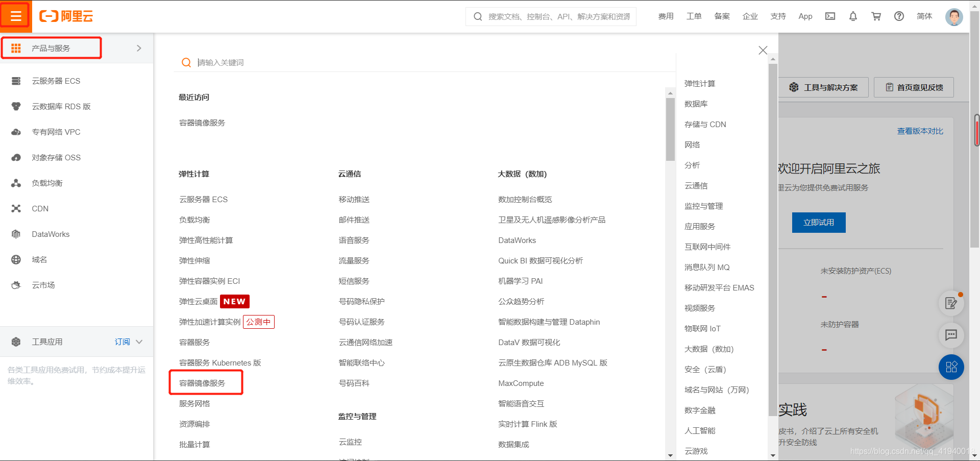Click the RDS database sidebar icon

click(x=16, y=106)
